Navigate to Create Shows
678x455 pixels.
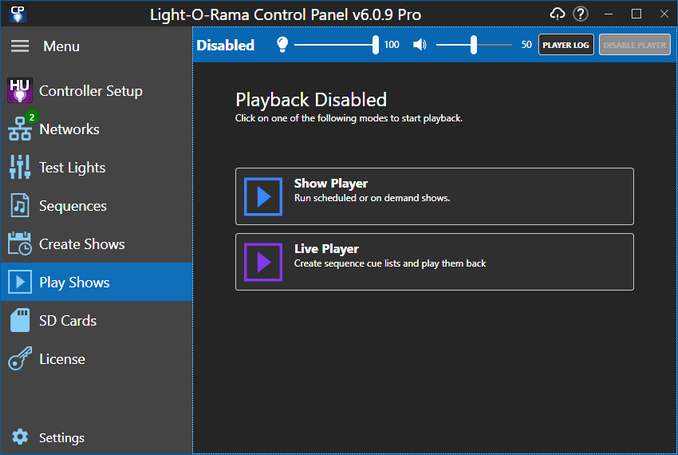point(82,244)
